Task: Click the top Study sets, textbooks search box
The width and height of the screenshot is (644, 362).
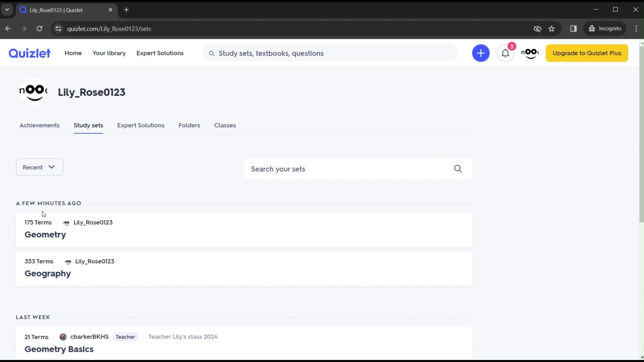Action: [x=330, y=53]
